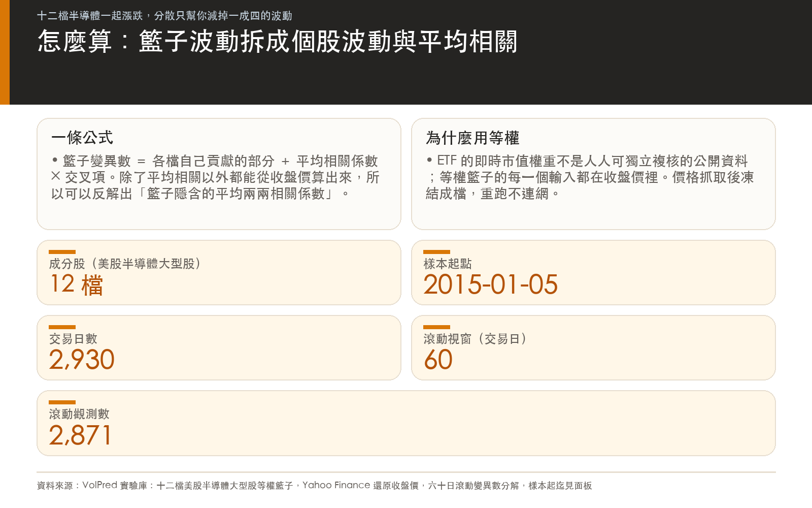Click the 為什麼用等權 card heading
Screen dimensions: 812x508
[x=472, y=138]
